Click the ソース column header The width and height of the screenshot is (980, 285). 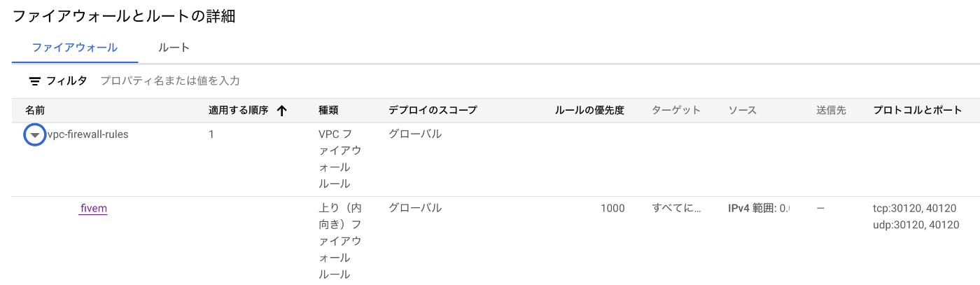pyautogui.click(x=743, y=111)
